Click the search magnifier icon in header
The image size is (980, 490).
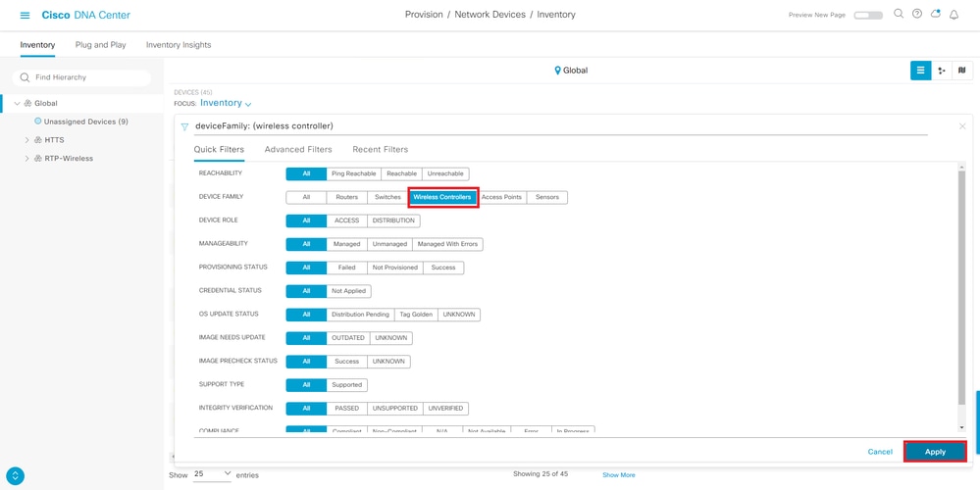[899, 14]
